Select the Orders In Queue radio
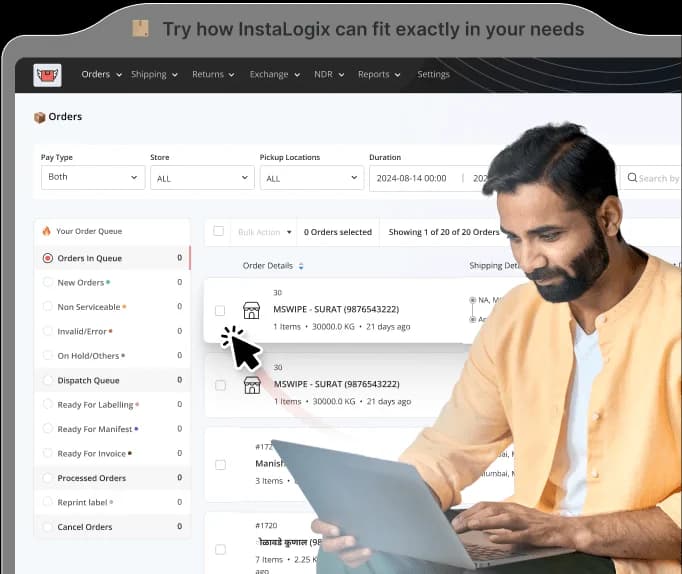Image resolution: width=682 pixels, height=574 pixels. (48, 258)
